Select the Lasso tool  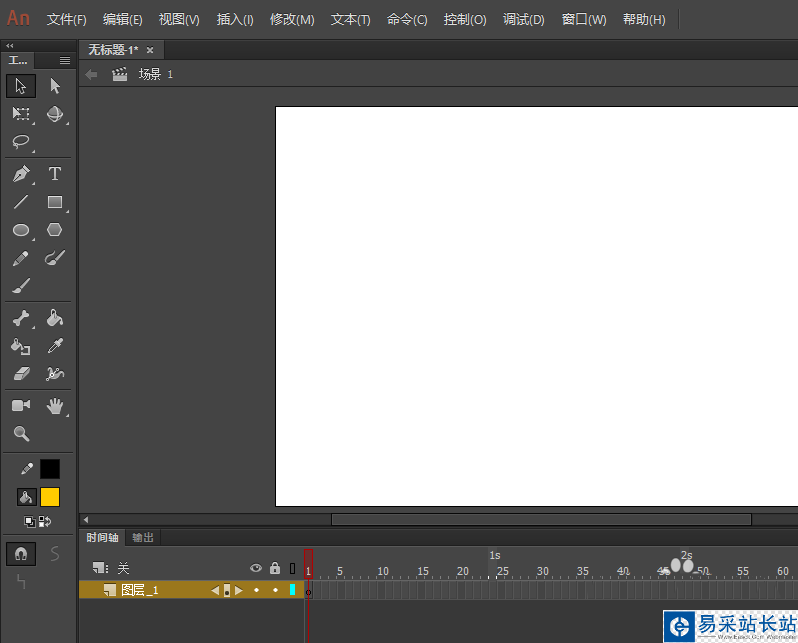21,142
